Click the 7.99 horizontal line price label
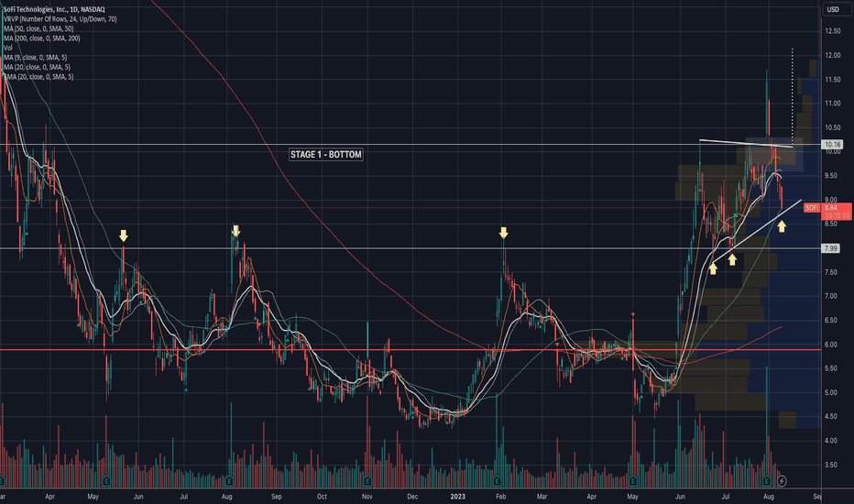This screenshot has width=854, height=504. 830,248
